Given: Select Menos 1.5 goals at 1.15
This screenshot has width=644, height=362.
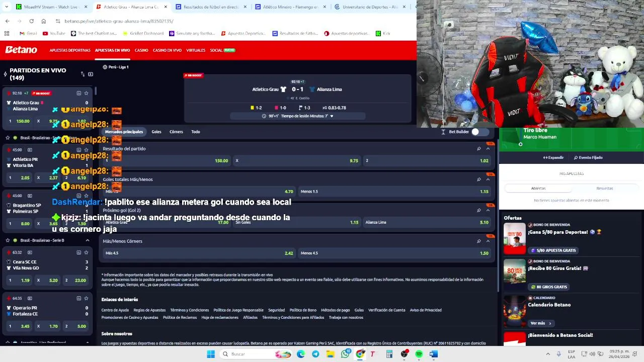Looking at the screenshot, I should [x=394, y=192].
